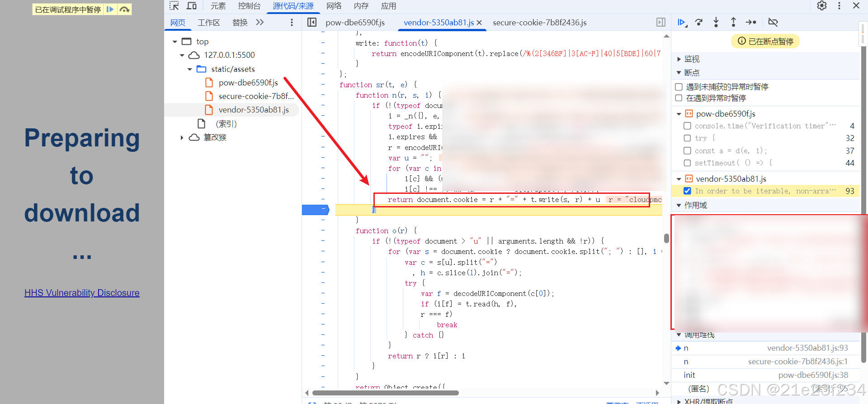Screen dimensions: 868x404
Task: Toggle the device toolbar icon
Action: coord(192,6)
